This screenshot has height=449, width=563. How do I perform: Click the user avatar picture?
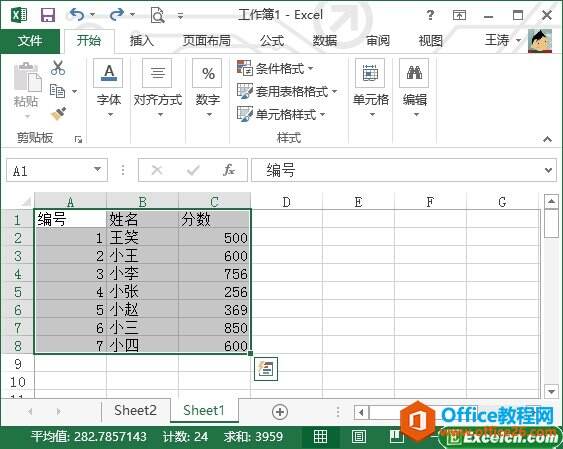[x=540, y=41]
